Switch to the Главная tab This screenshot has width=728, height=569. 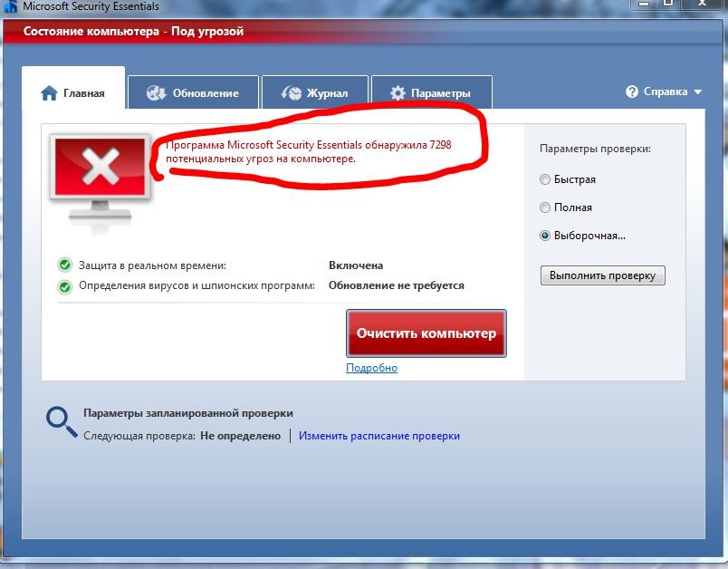coord(73,93)
